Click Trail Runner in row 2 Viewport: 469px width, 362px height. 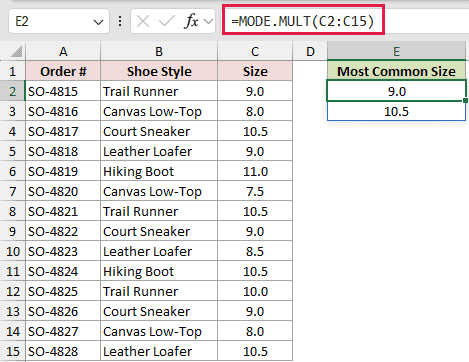click(x=159, y=91)
